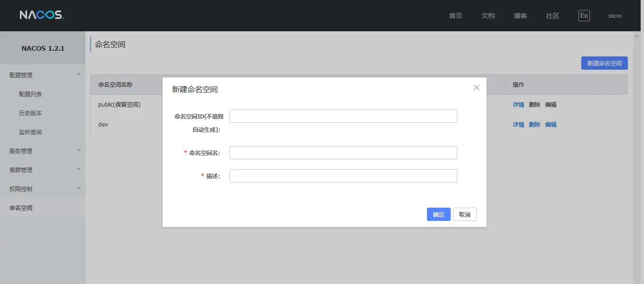Viewport: 644px width, 284px height.
Task: Open 历史版本 in the sidebar
Action: coord(30,113)
